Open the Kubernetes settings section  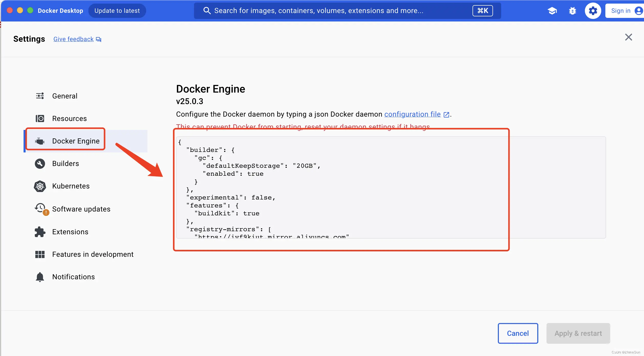tap(86, 186)
